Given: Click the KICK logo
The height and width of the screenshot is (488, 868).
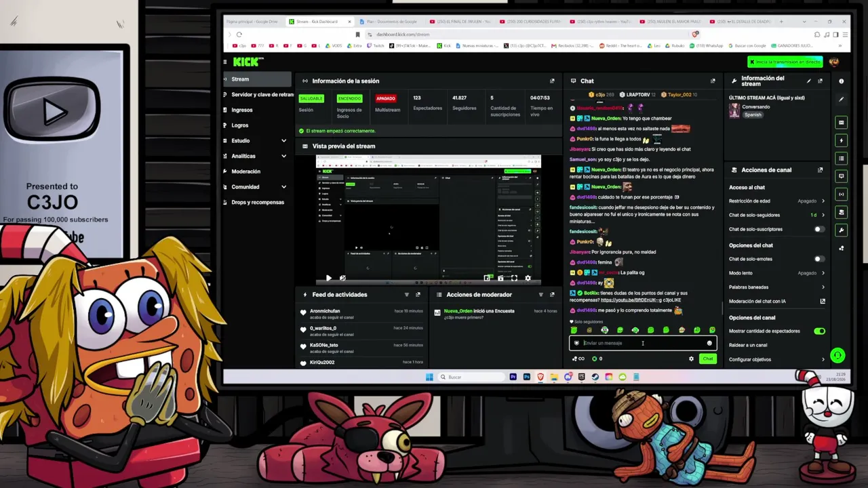Looking at the screenshot, I should [248, 62].
